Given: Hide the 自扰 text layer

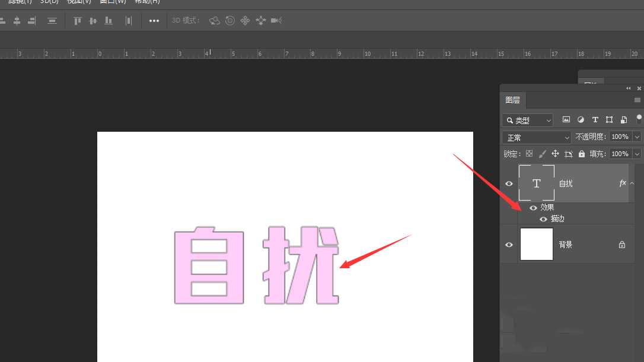Looking at the screenshot, I should (x=509, y=184).
